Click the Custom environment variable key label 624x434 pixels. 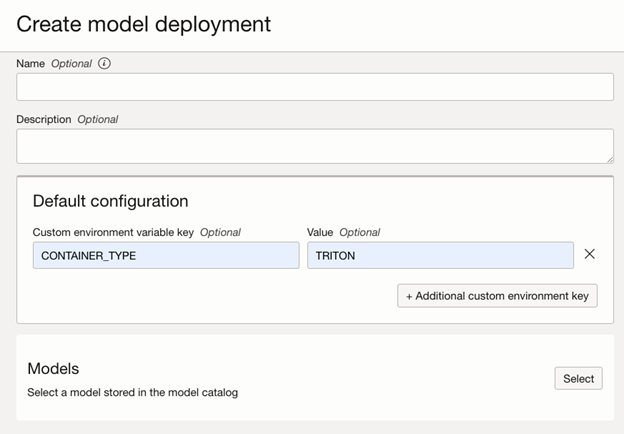(x=113, y=232)
